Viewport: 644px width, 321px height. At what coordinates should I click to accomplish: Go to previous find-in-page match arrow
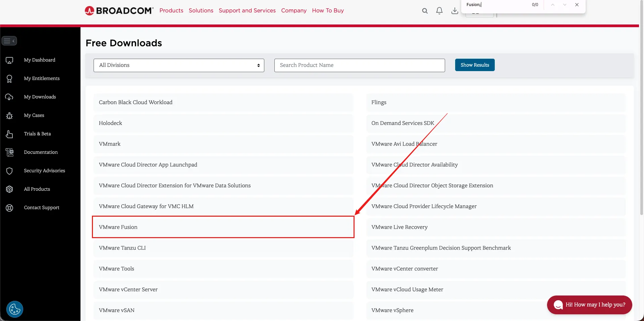(x=552, y=5)
